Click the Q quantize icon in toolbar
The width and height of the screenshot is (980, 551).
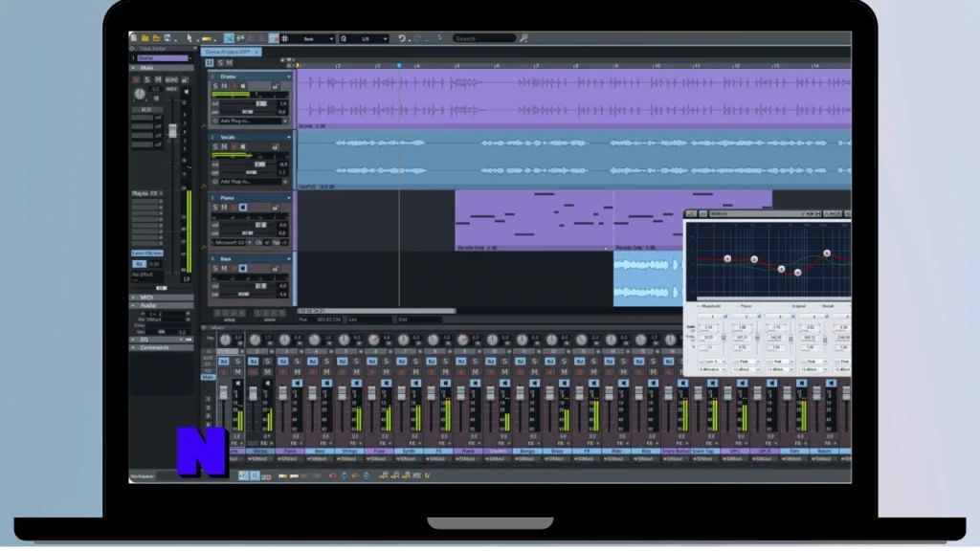pyautogui.click(x=344, y=38)
